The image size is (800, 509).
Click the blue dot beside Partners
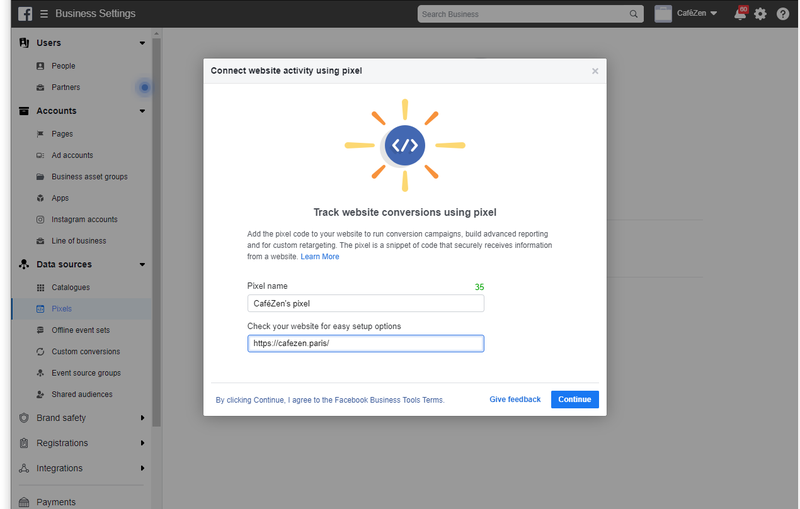coord(145,88)
